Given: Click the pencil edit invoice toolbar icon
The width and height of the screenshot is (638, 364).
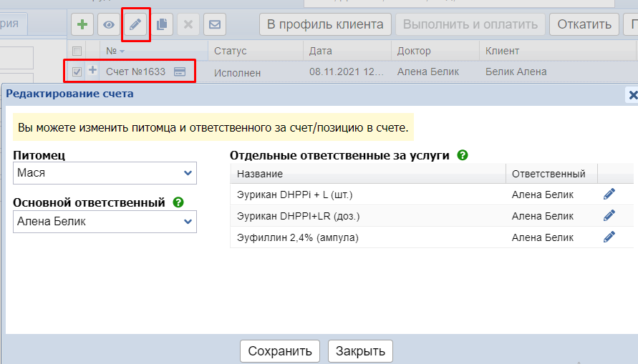Looking at the screenshot, I should click(x=135, y=24).
